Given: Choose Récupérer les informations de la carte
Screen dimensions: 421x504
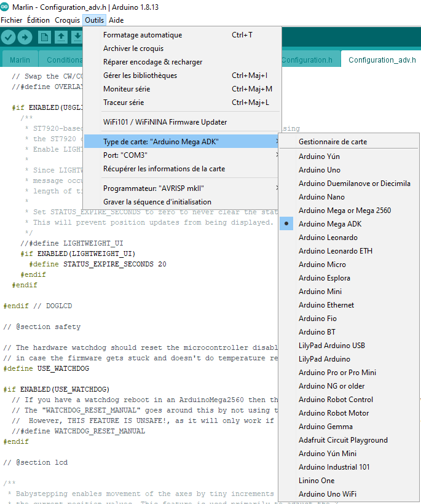Looking at the screenshot, I should click(182, 169).
